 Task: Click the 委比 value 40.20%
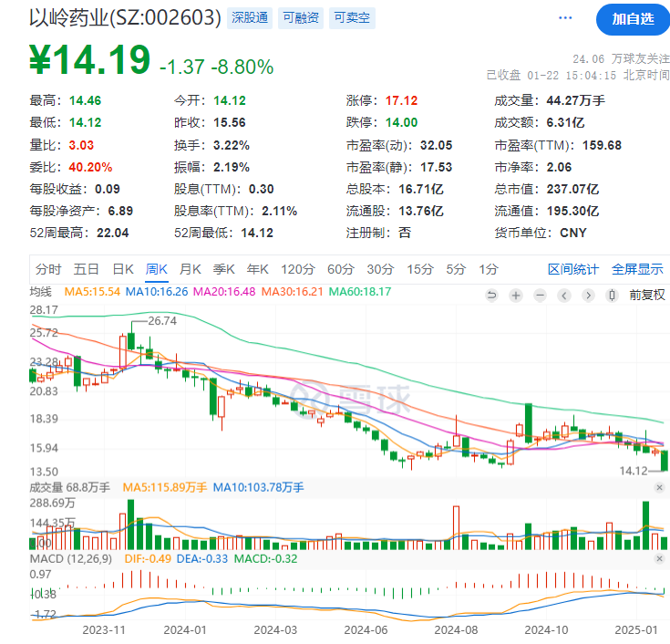pyautogui.click(x=90, y=167)
